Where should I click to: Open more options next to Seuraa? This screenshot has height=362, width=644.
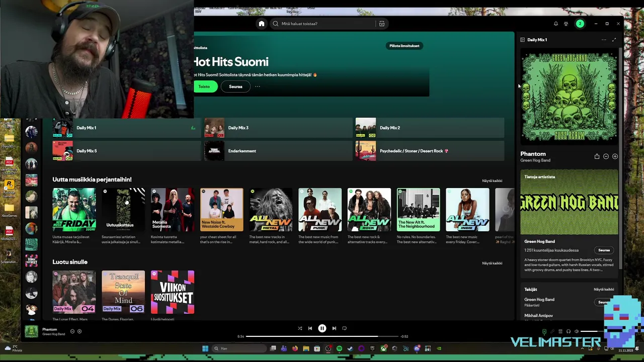click(x=258, y=86)
